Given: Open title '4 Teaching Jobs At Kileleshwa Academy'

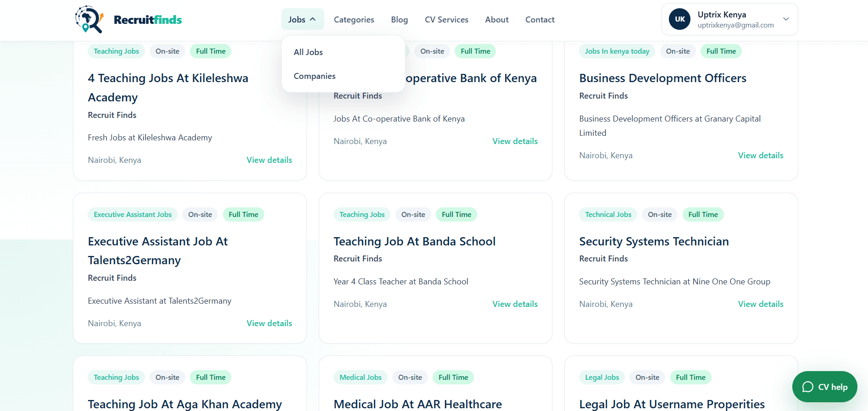Looking at the screenshot, I should click(x=168, y=88).
